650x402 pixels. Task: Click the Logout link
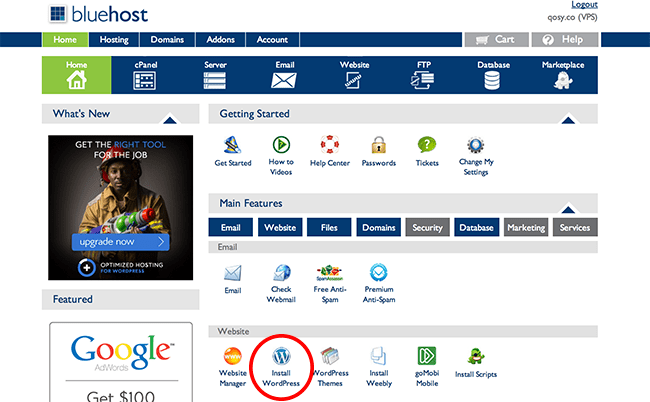[x=584, y=5]
